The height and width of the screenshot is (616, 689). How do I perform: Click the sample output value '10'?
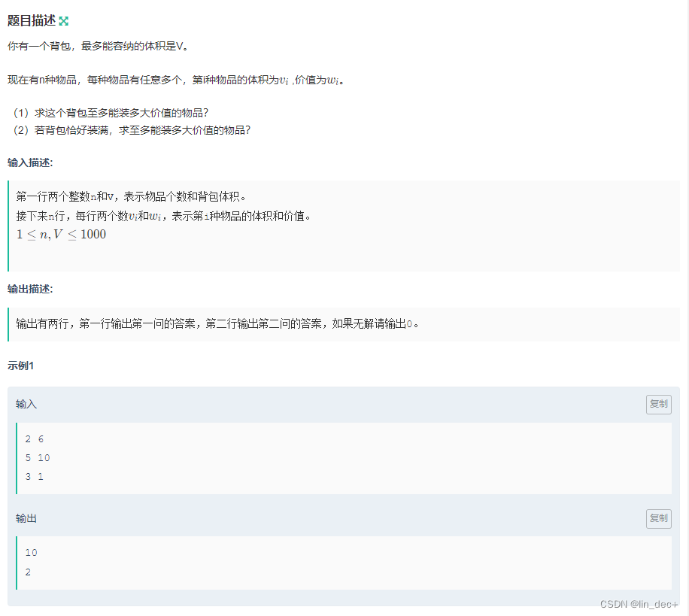(x=31, y=553)
